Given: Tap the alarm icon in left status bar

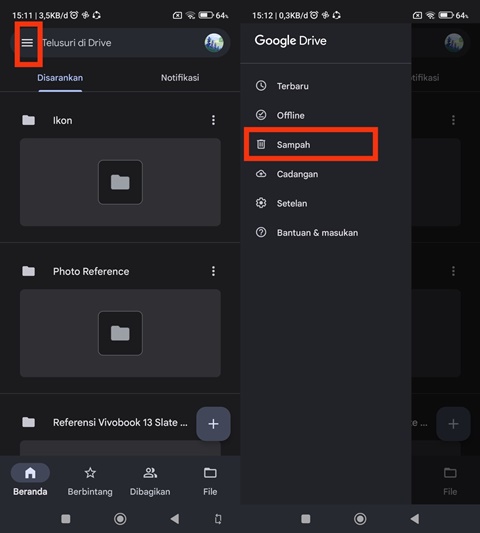Looking at the screenshot, I should click(74, 15).
